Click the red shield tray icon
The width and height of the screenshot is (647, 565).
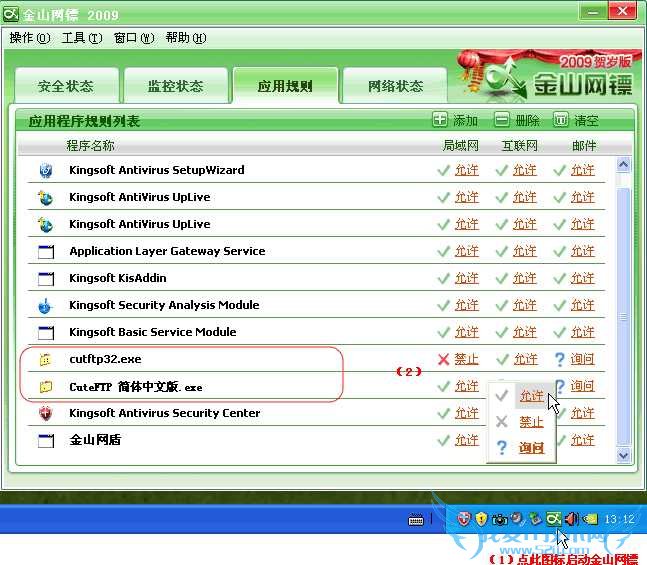click(464, 519)
